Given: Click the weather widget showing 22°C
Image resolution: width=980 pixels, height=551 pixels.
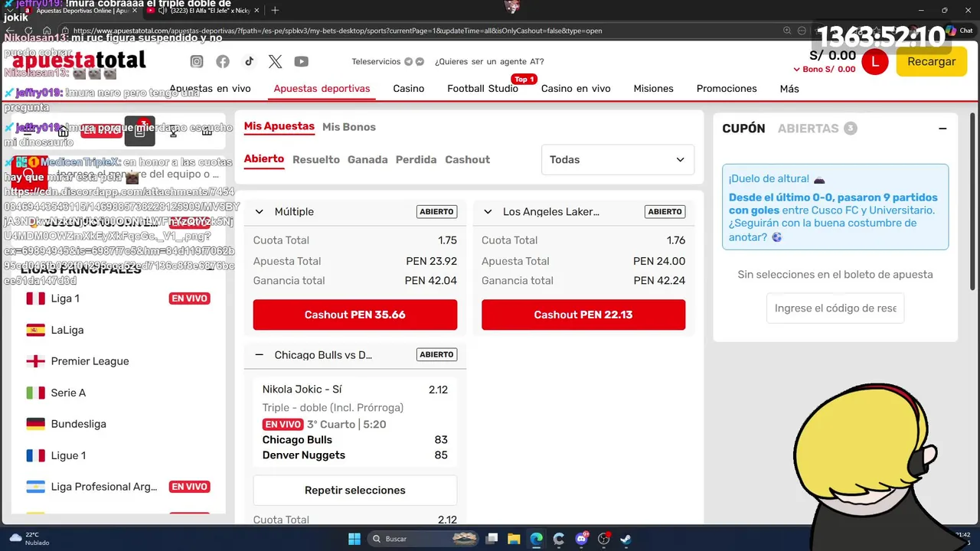Looking at the screenshot, I should click(31, 539).
